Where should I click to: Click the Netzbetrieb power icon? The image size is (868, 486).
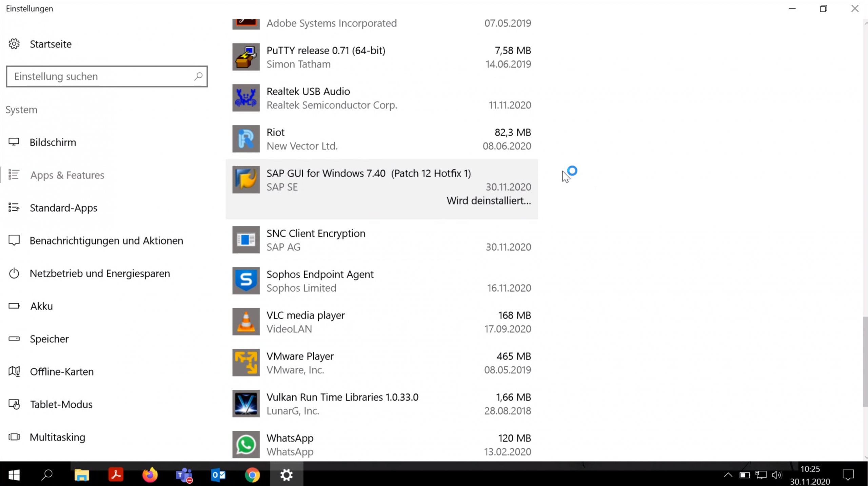tap(14, 273)
